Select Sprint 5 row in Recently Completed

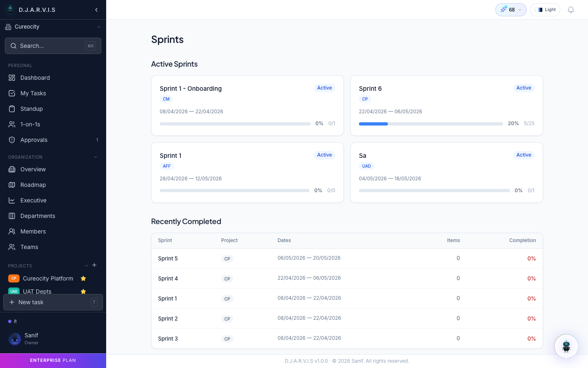[347, 258]
